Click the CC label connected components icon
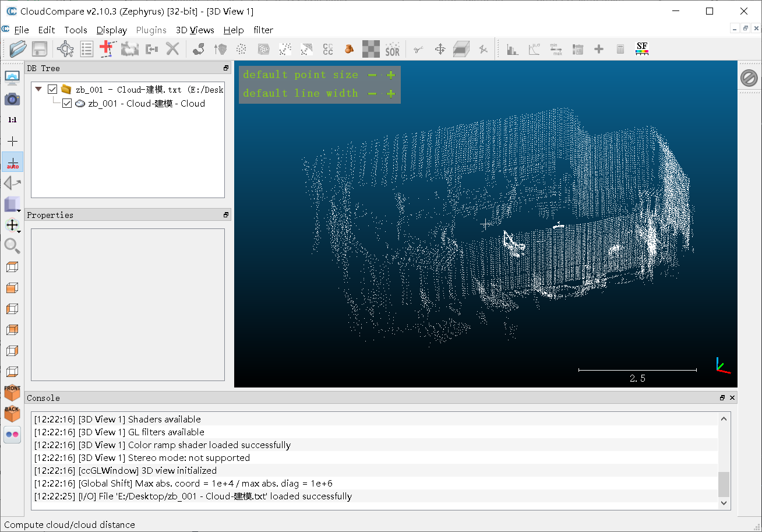 tap(328, 49)
